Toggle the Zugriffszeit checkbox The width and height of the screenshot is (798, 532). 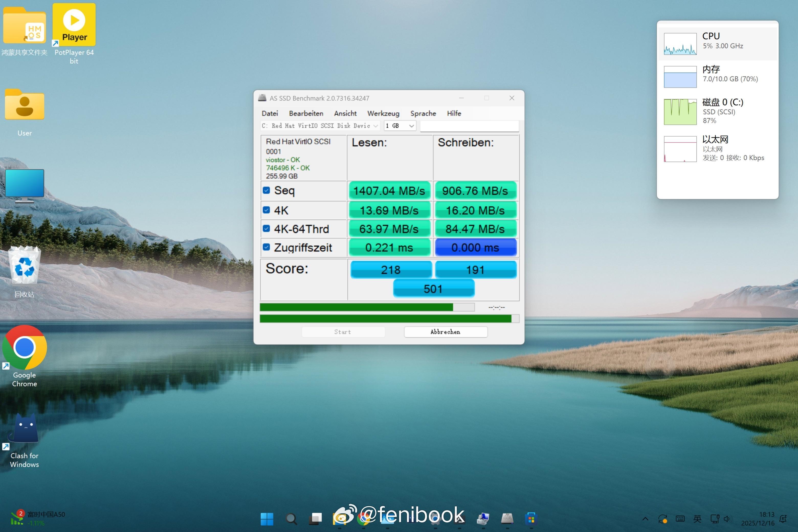(266, 247)
